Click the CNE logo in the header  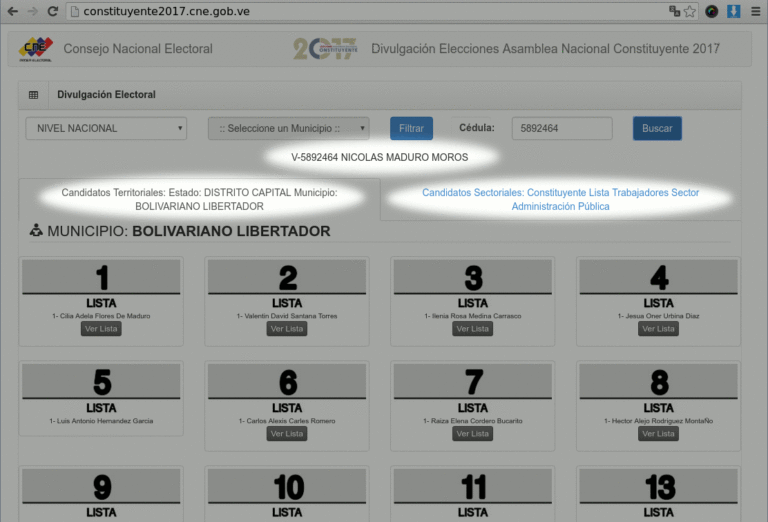pyautogui.click(x=36, y=49)
